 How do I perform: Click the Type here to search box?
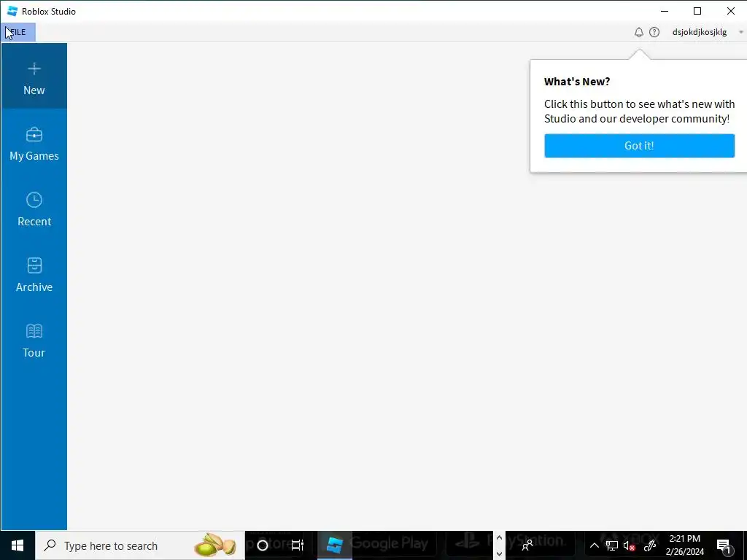point(140,545)
